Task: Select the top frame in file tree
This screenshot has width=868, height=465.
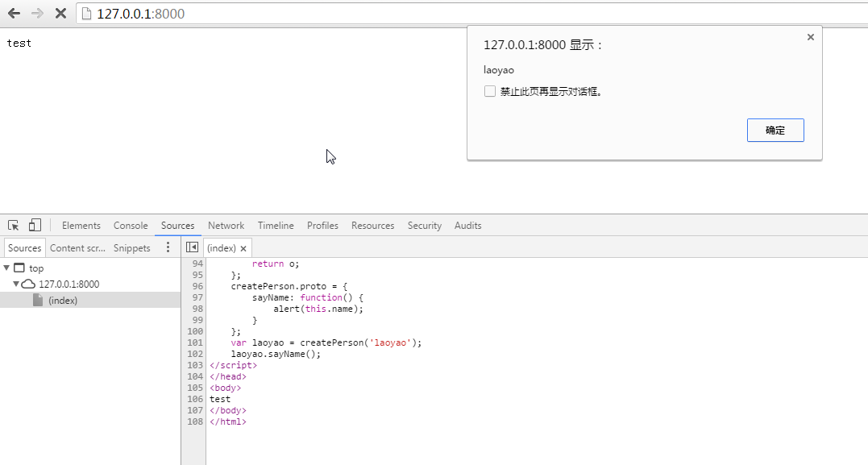Action: click(x=36, y=268)
